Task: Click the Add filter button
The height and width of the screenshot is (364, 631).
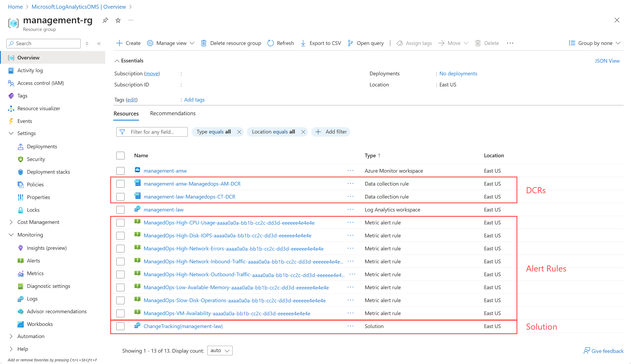Action: click(x=331, y=132)
